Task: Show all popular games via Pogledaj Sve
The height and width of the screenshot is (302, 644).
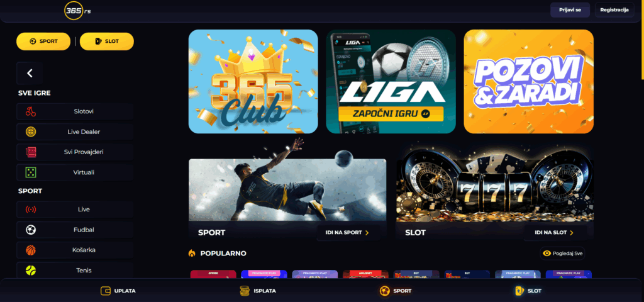Action: click(562, 254)
